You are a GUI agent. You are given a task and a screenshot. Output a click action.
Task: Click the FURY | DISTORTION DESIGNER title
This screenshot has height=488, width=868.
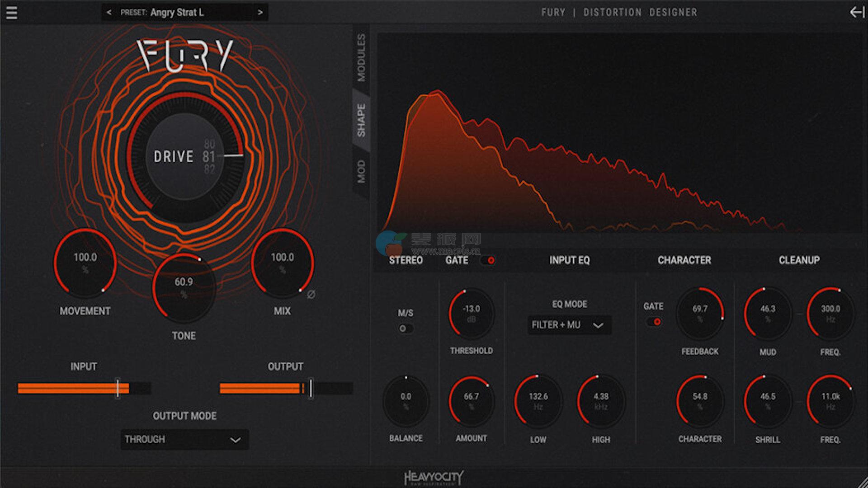[x=619, y=13]
